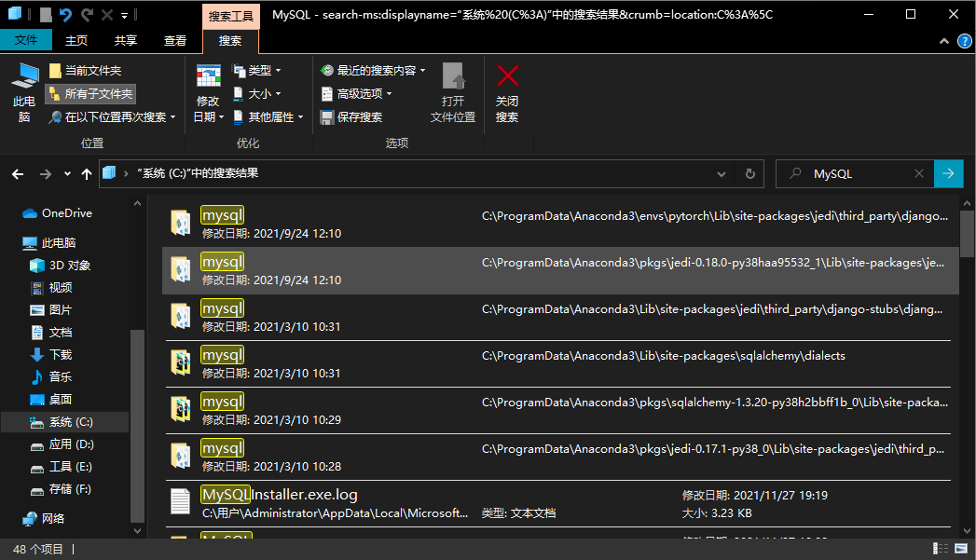Click the Redo icon in title bar
This screenshot has width=976, height=560.
87,14
